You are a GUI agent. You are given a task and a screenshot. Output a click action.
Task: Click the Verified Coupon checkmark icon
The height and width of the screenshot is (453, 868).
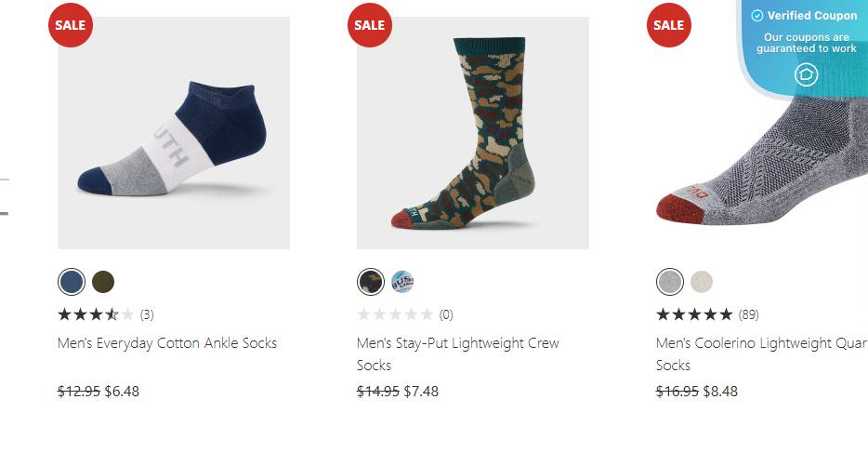point(756,16)
